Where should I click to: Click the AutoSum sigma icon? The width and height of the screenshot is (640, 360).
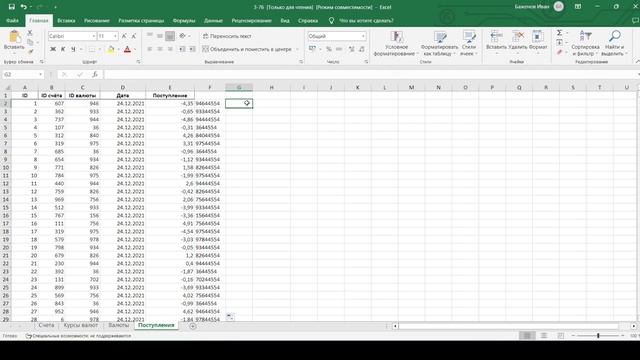[x=560, y=33]
